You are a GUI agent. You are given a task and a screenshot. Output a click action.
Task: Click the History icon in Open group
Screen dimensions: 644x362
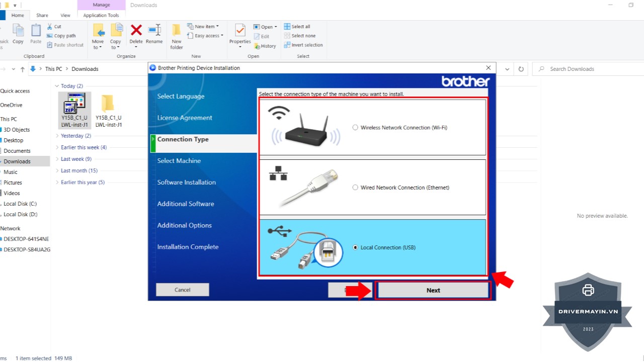[x=265, y=46]
